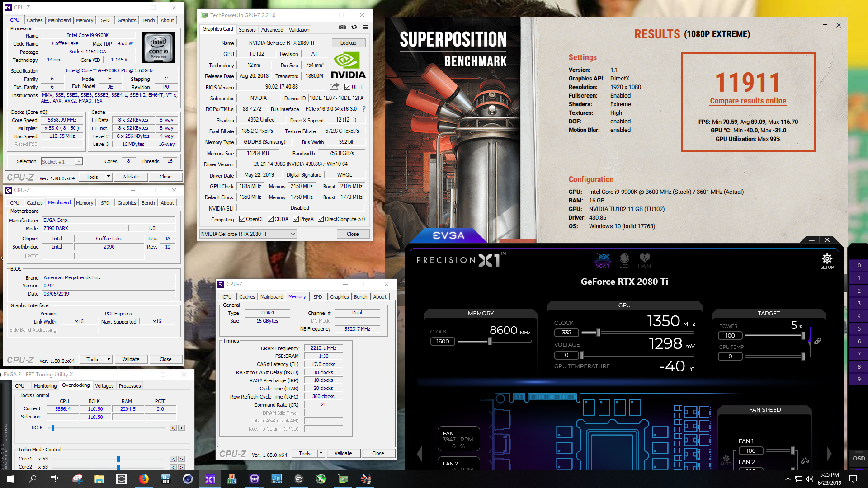Click the BCLK selection field 110.50 in E-LEET
The width and height of the screenshot is (868, 488).
coord(95,417)
